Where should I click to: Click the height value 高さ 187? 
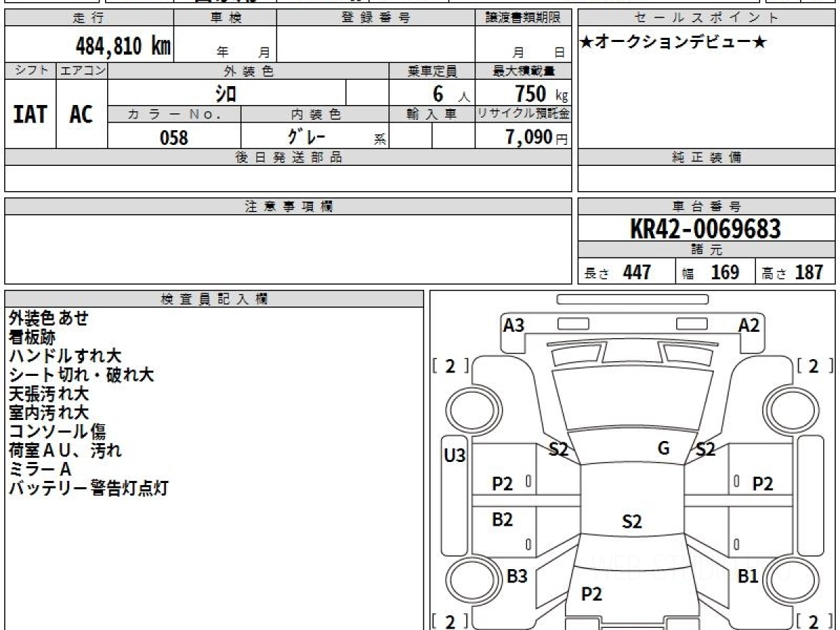pyautogui.click(x=793, y=272)
